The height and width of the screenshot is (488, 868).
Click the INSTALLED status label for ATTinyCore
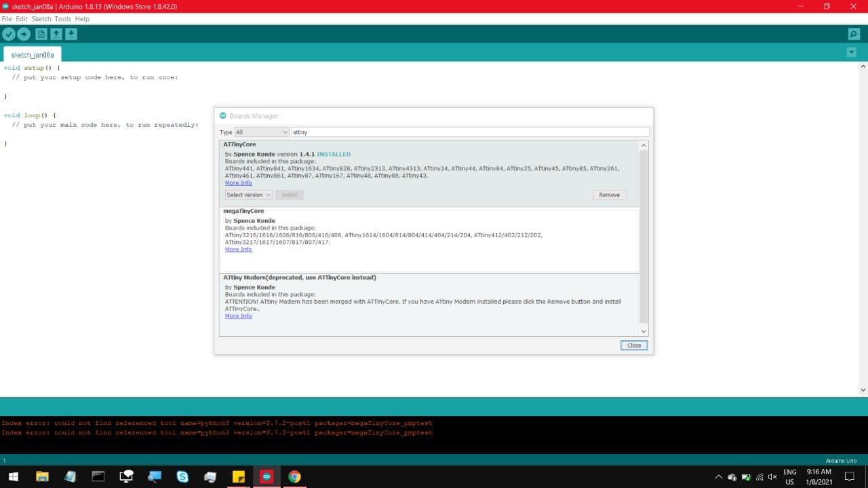[334, 154]
